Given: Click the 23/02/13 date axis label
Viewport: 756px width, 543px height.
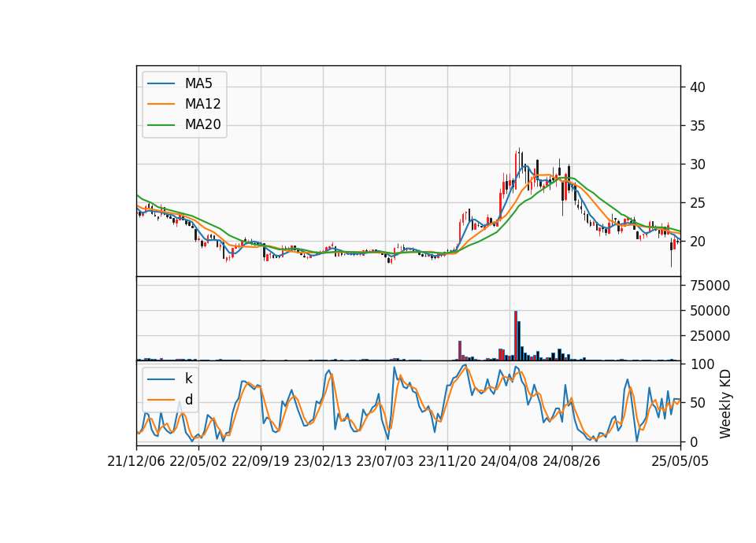Looking at the screenshot, I should pos(323,461).
